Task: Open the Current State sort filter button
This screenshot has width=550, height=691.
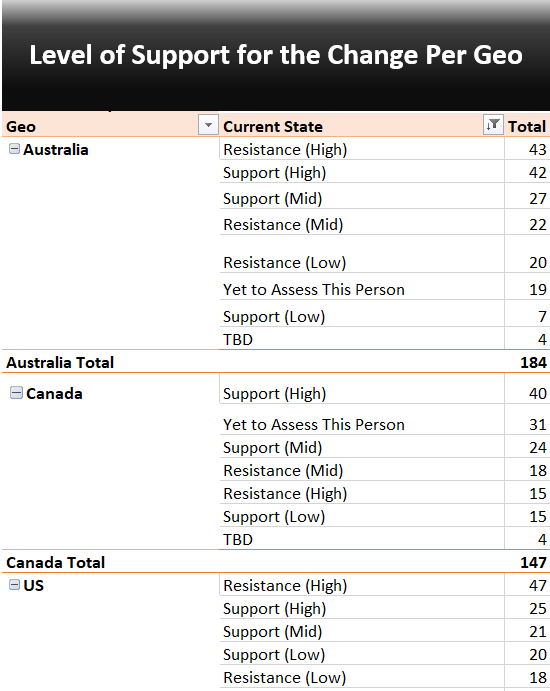Action: [x=493, y=125]
